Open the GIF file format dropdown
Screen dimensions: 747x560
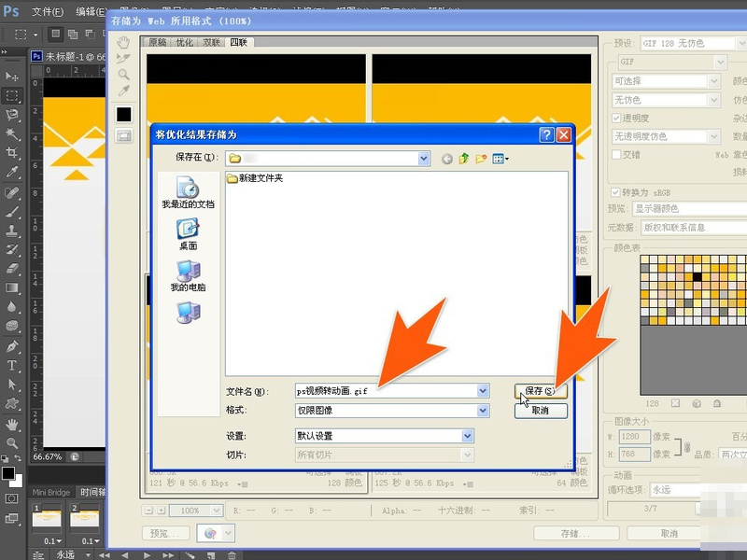coord(720,62)
